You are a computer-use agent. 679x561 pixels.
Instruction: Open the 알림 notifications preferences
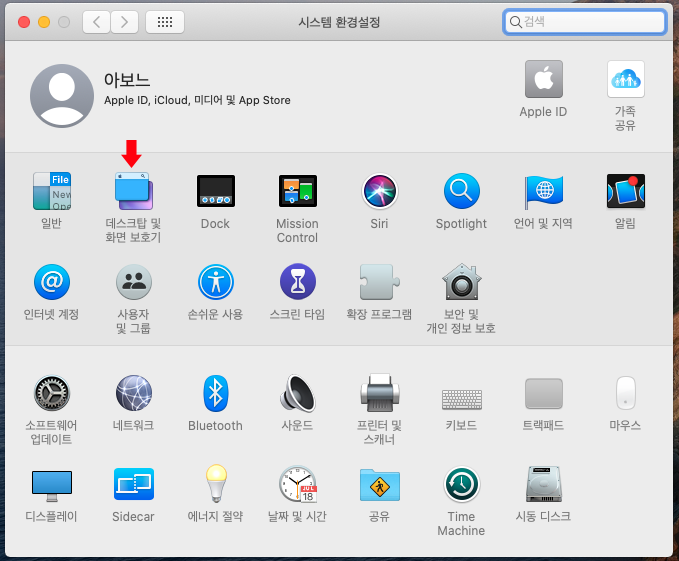[x=625, y=191]
